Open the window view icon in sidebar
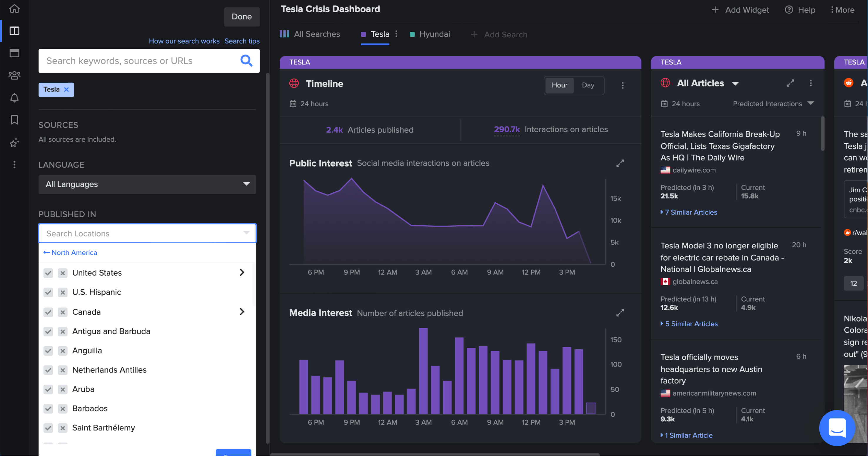 point(14,53)
